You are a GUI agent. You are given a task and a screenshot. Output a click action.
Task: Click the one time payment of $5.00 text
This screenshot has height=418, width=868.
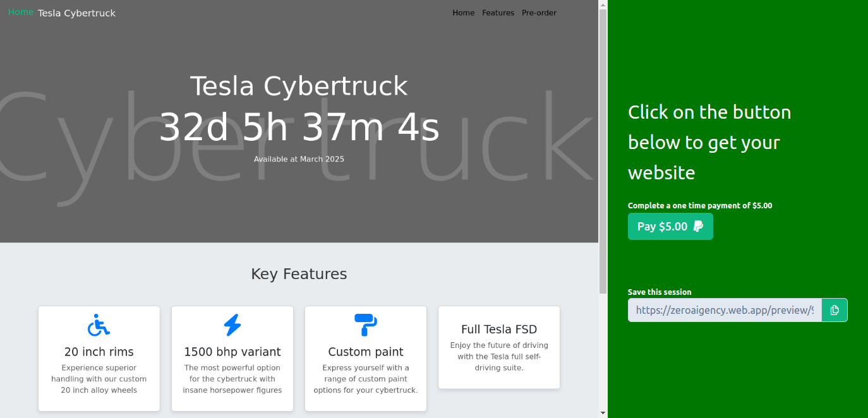point(700,206)
